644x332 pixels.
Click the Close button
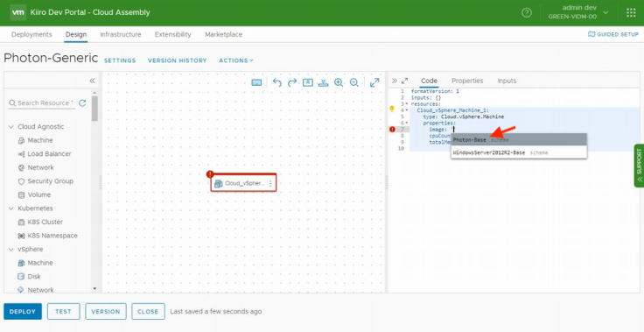[x=148, y=312]
